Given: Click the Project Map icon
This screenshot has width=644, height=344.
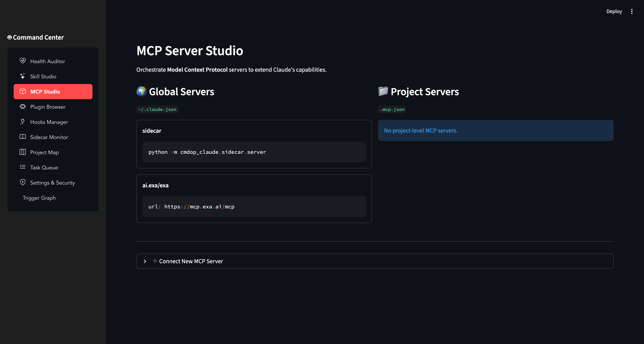Looking at the screenshot, I should (x=23, y=152).
